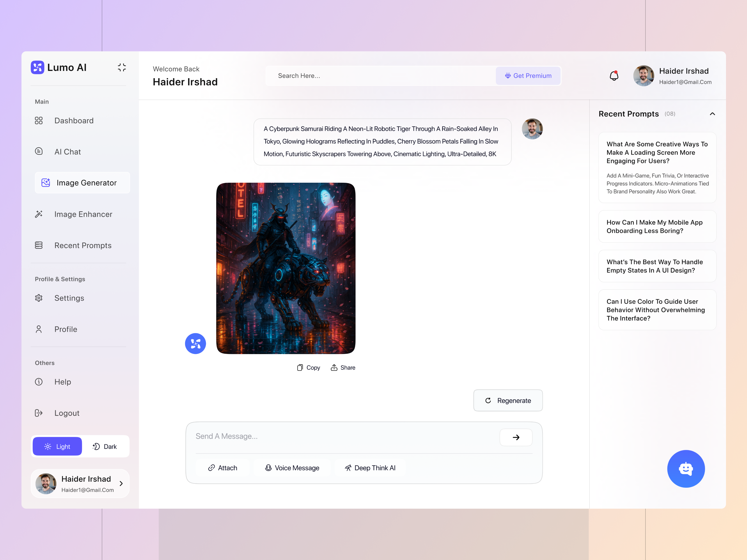
Task: Open the Dashboard from sidebar
Action: (x=74, y=120)
